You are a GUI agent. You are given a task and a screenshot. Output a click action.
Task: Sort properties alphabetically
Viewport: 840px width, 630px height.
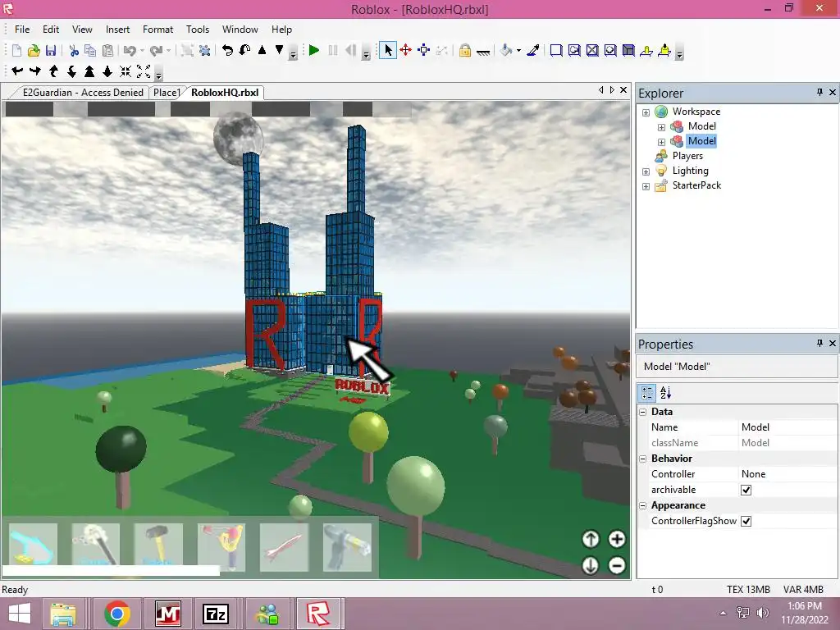[665, 393]
